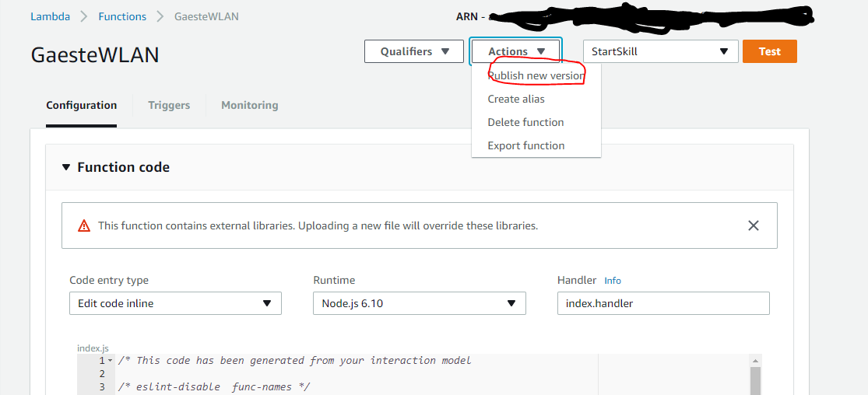Screen dimensions: 868x395
Task: Open the Monitoring tab
Action: click(x=249, y=105)
